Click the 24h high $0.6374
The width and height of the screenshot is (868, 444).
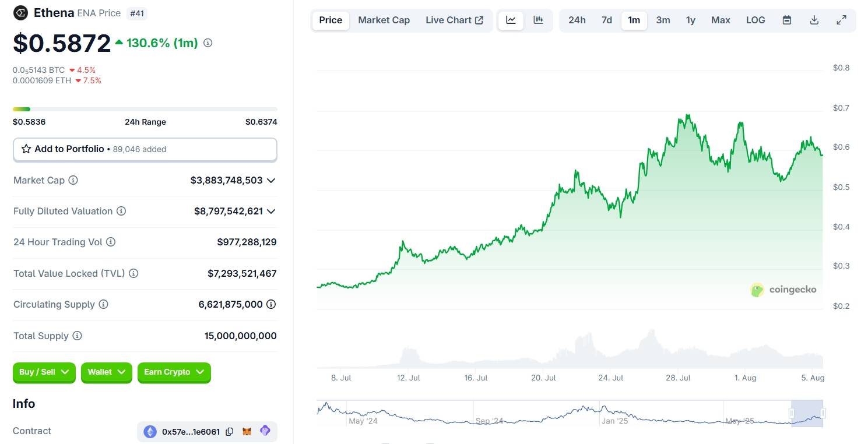click(261, 122)
